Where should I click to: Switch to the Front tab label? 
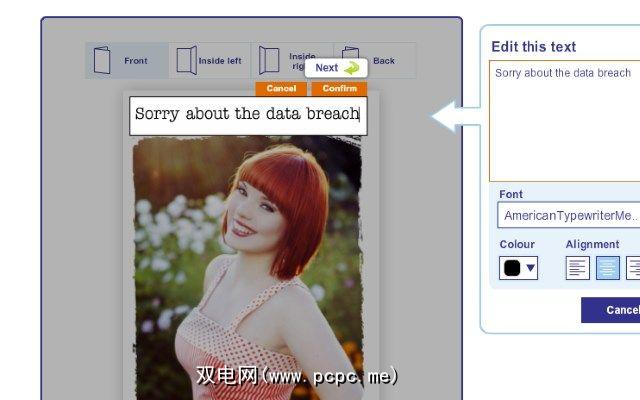pos(136,61)
